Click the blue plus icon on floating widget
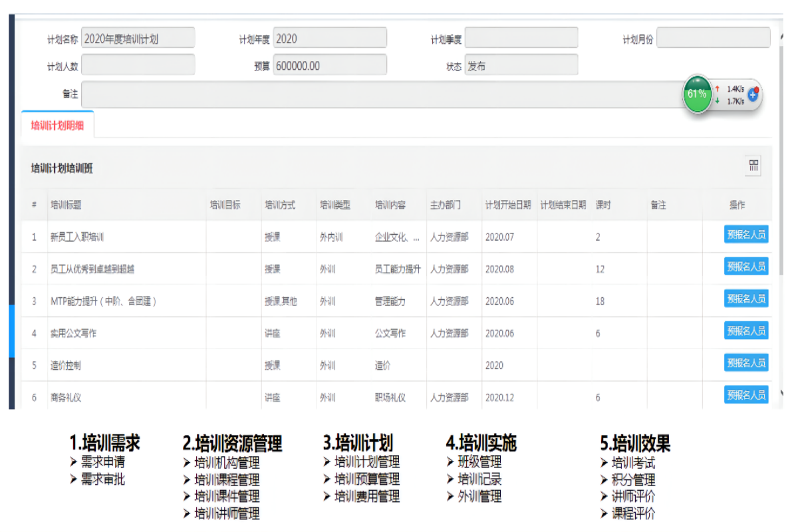 [x=753, y=94]
